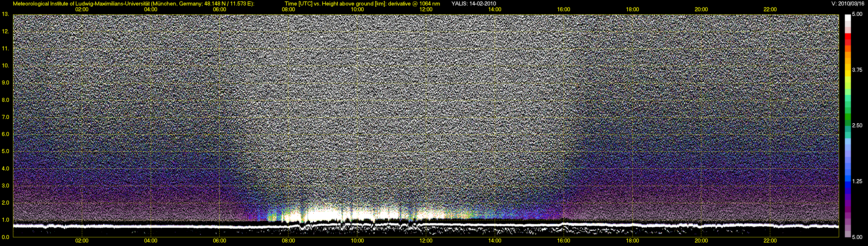Select 12:00 on the lower time axis
This screenshot has height=246, width=868.
[x=426, y=241]
